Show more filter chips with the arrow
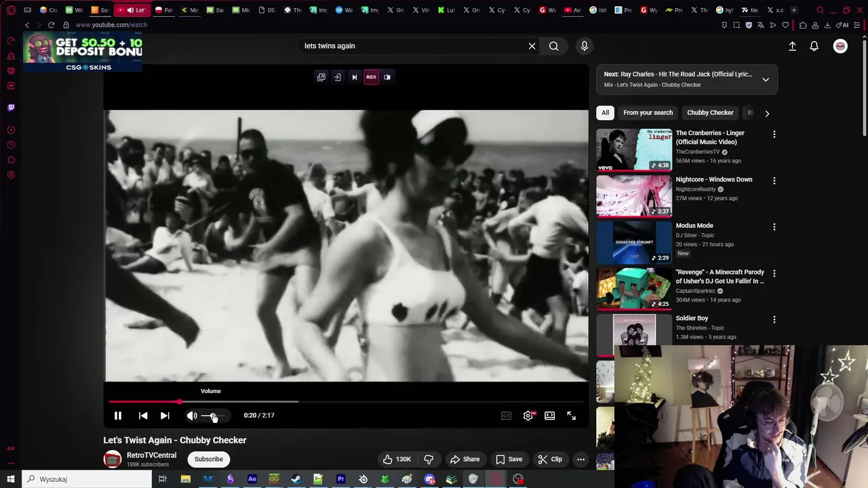Image resolution: width=868 pixels, height=488 pixels. tap(767, 113)
